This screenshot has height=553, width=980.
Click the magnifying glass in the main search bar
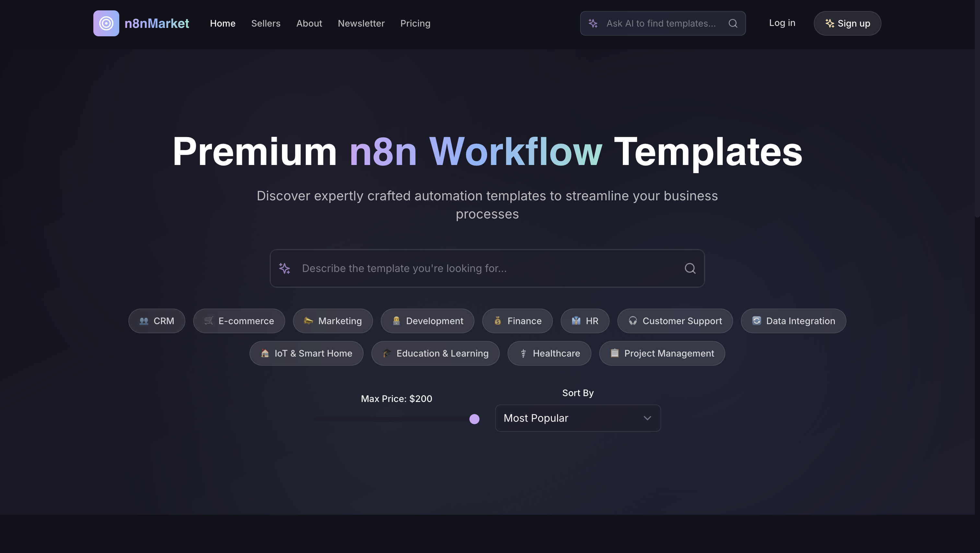[690, 268]
